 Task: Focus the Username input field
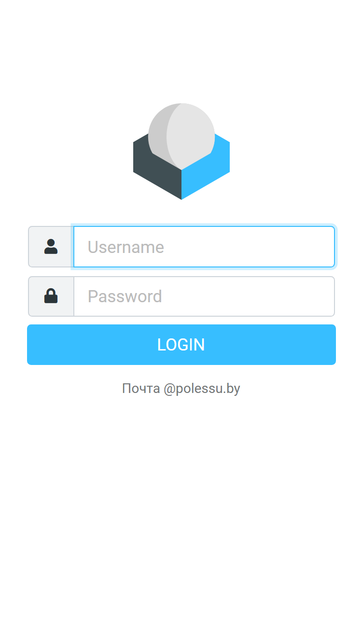204,247
